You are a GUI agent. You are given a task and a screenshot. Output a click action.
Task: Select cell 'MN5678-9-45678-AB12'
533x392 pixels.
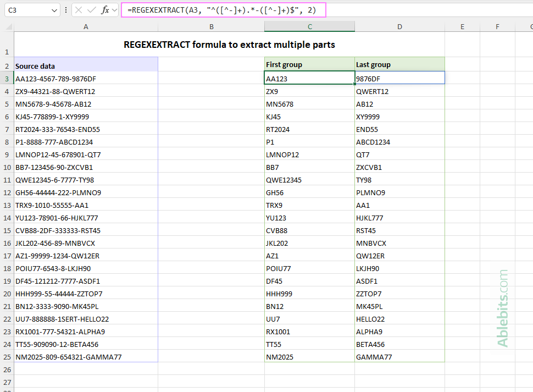86,104
